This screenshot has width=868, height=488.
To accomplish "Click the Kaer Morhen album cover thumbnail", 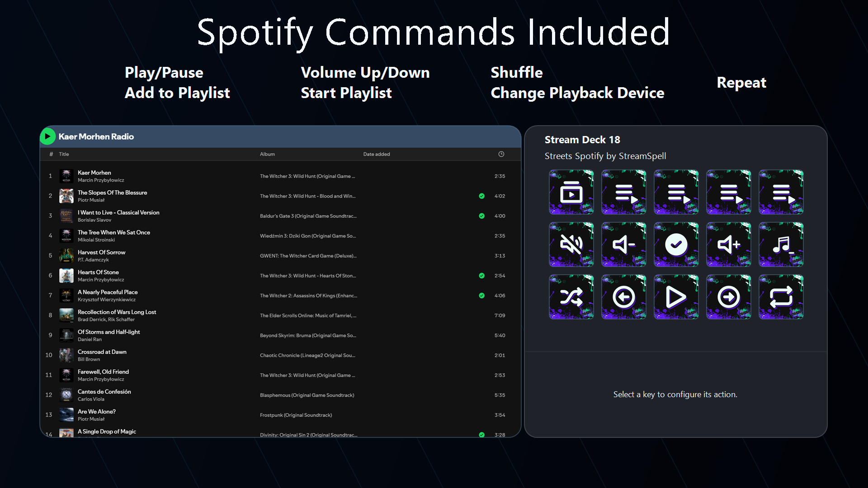I will tap(66, 176).
